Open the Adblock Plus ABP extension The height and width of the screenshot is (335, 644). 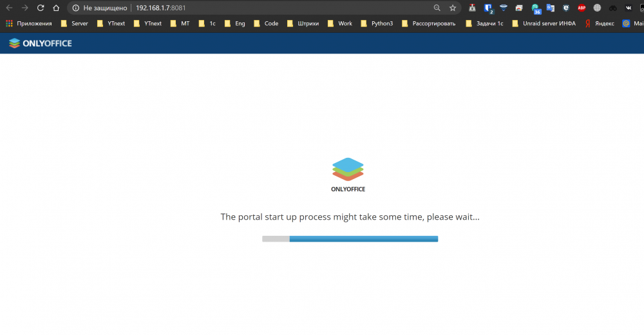(x=582, y=8)
